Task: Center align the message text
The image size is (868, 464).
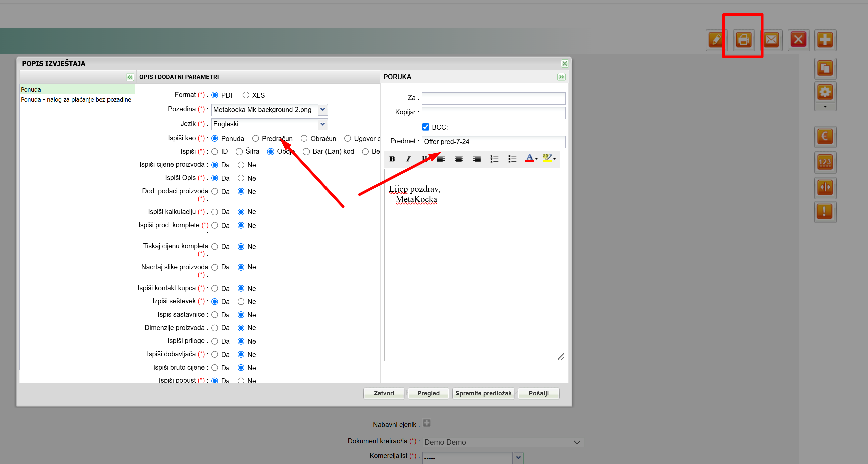Action: (459, 159)
